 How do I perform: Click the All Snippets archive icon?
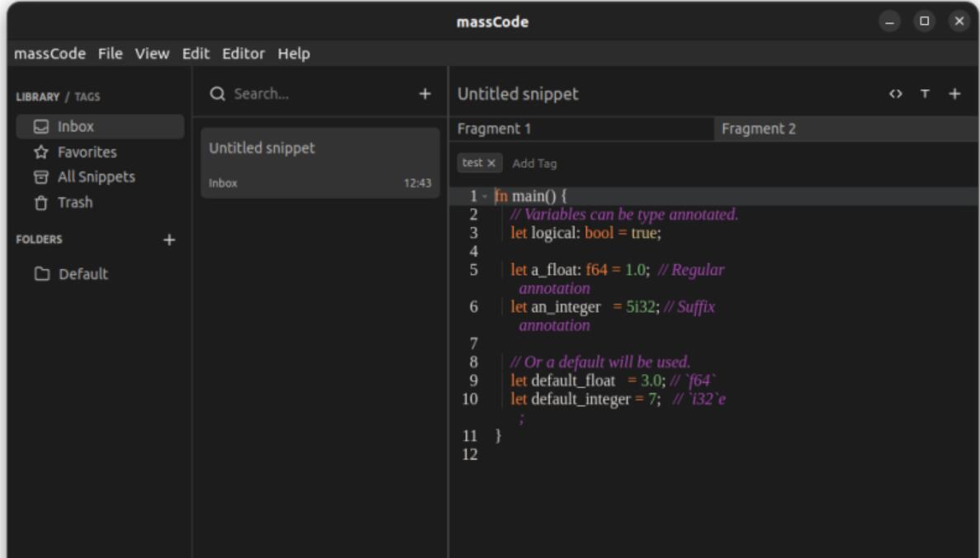coord(40,177)
